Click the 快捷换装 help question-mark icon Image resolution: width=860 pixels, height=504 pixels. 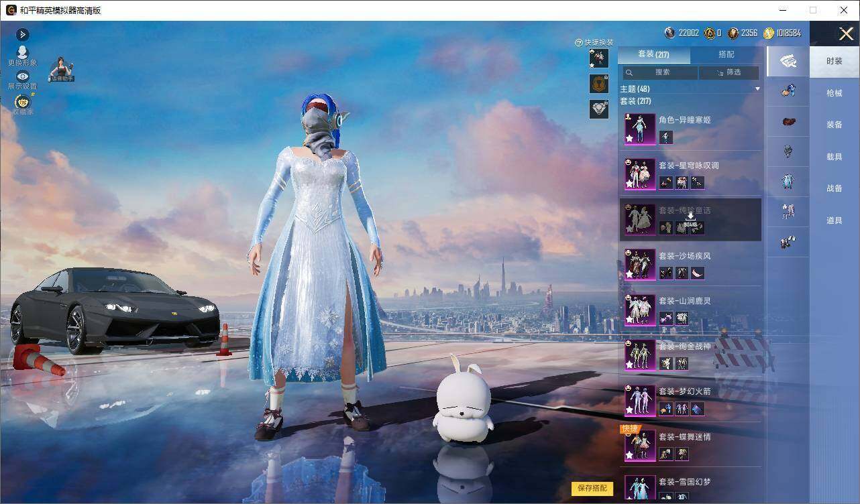578,42
